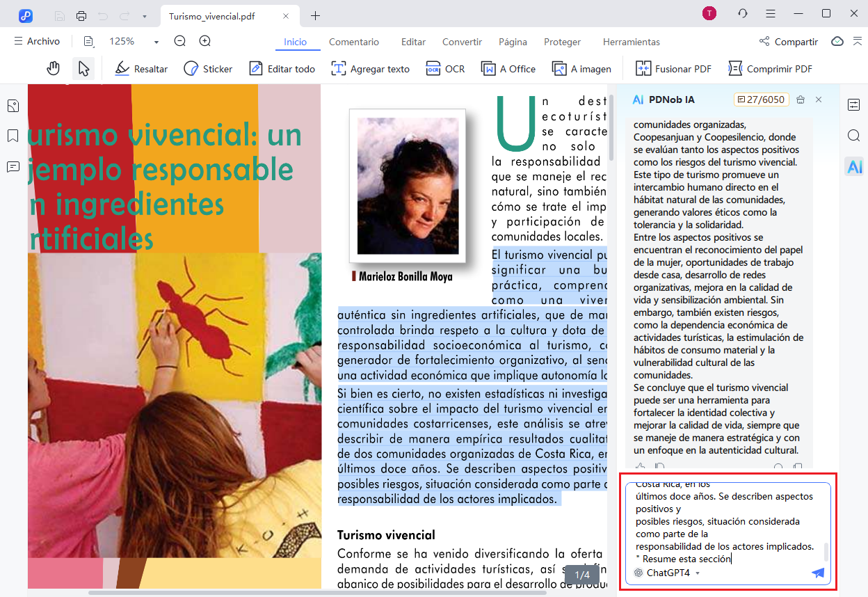
Task: Click the Fusionar PDF button
Action: click(x=673, y=69)
